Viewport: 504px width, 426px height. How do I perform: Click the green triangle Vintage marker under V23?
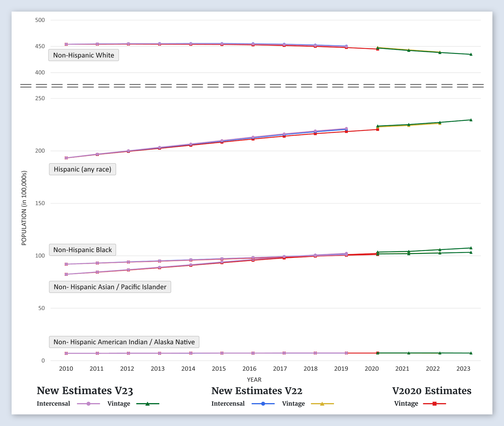coord(147,404)
